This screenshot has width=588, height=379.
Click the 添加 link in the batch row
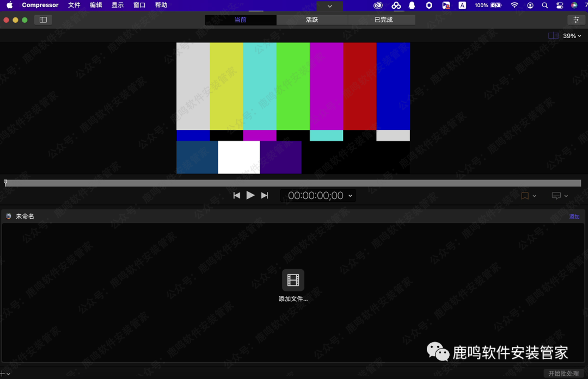point(574,216)
